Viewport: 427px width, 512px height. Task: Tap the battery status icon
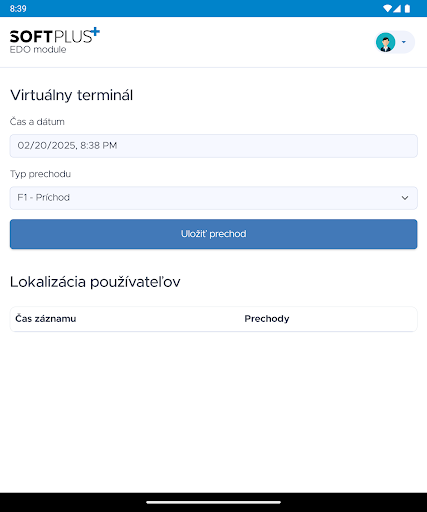(407, 8)
